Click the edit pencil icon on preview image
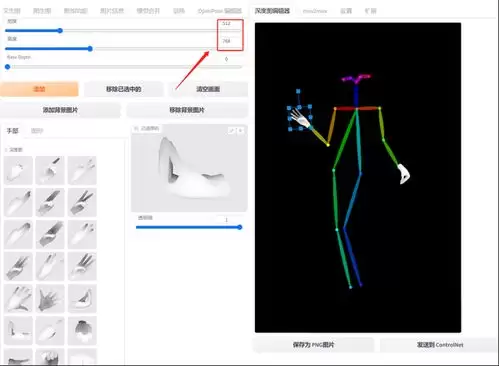Screen dimensions: 499x366 [231, 131]
